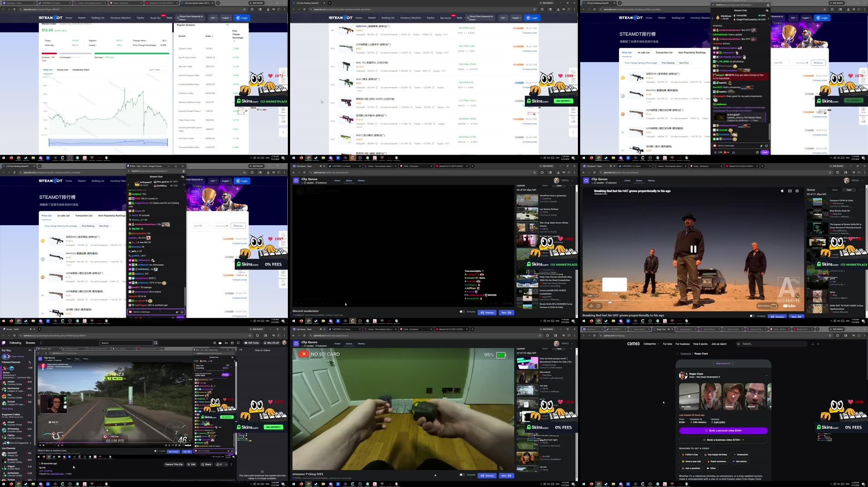
Task: Expand dropdown arrow beside clip like count
Action: pyautogui.click(x=227, y=464)
